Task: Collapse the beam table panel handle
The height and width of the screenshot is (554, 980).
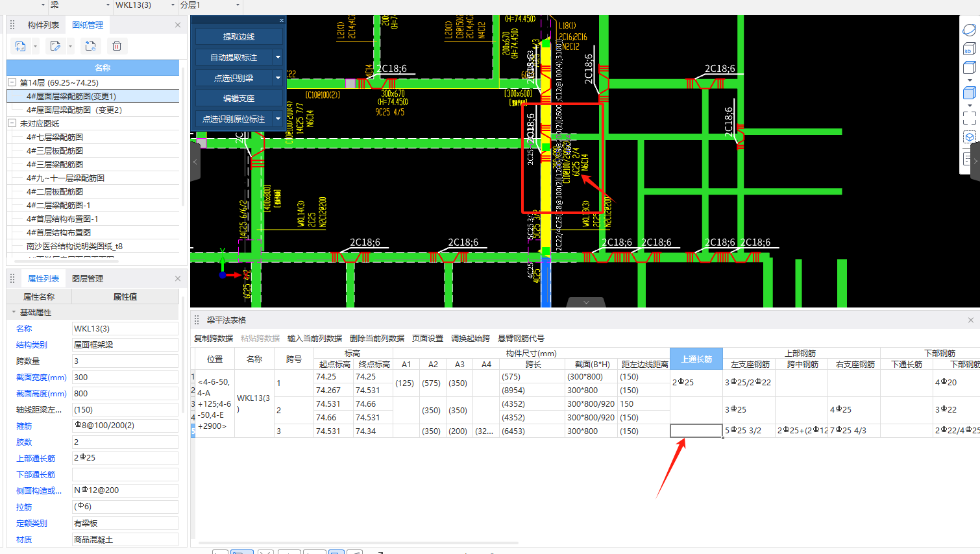Action: 586,302
